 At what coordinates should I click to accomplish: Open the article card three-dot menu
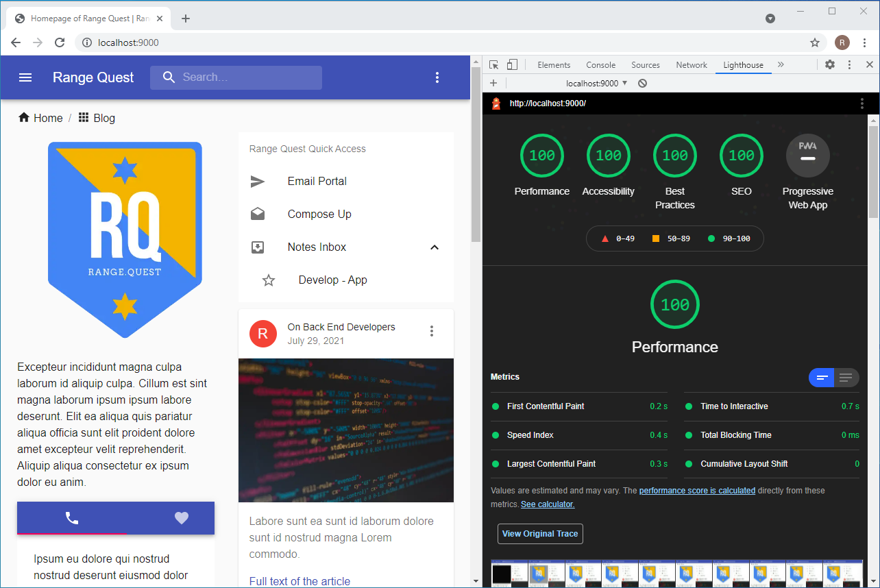432,332
